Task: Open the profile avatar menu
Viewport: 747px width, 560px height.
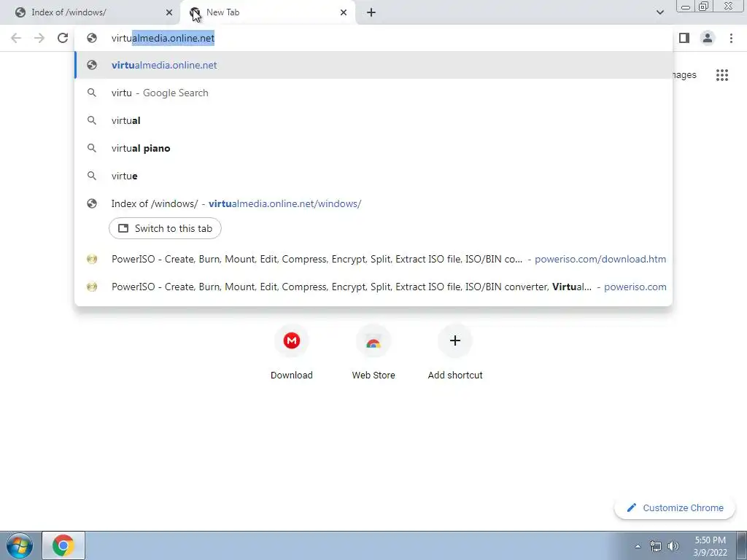Action: point(708,38)
